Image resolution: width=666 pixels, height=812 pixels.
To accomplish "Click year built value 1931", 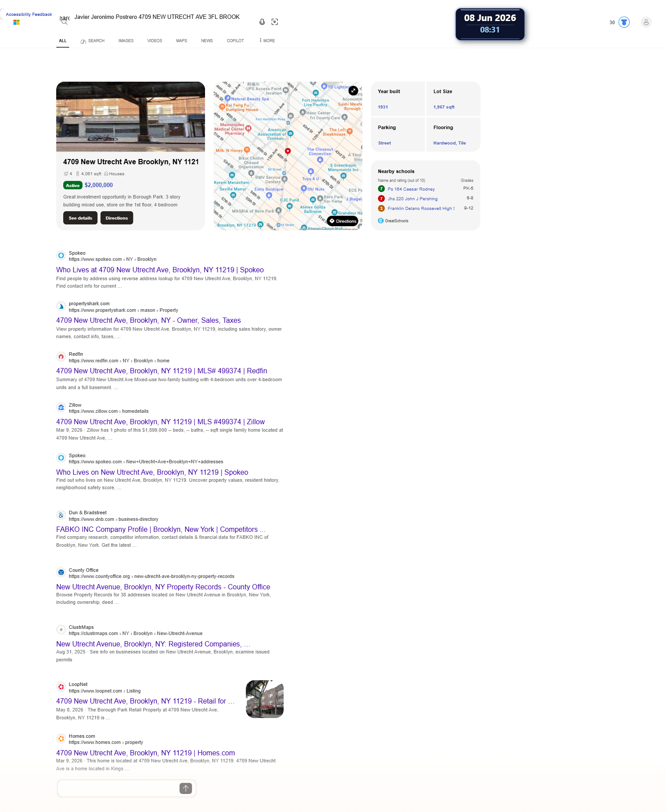I will tap(383, 107).
